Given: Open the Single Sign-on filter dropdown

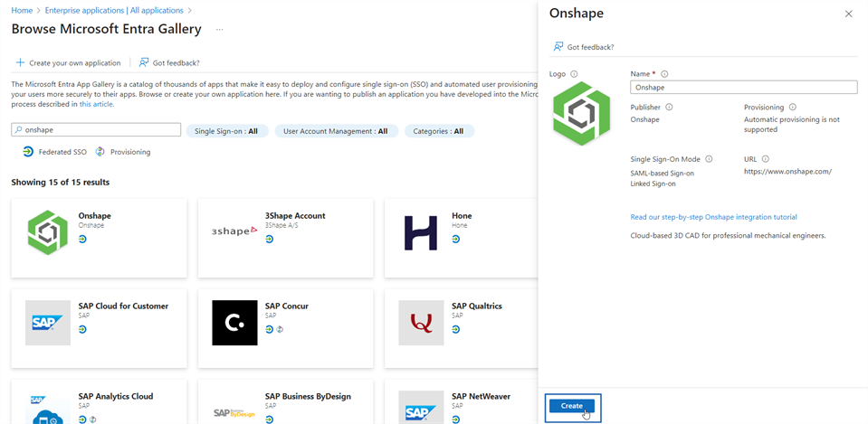Looking at the screenshot, I should tap(226, 131).
